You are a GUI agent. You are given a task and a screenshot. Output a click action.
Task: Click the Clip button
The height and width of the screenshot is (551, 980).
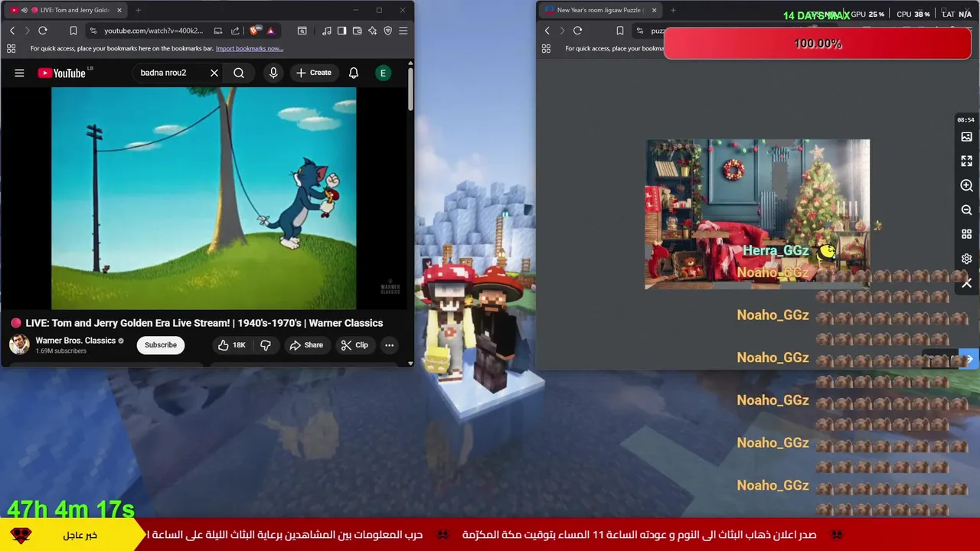coord(354,345)
